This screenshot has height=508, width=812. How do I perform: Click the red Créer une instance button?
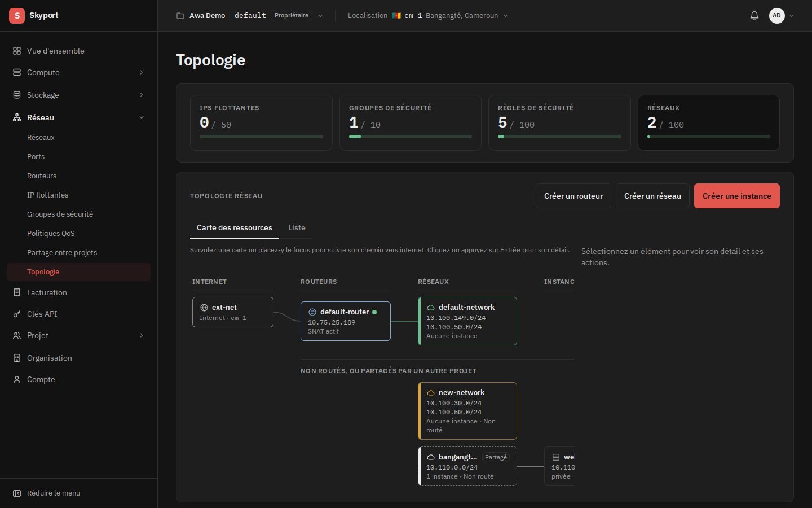pos(737,196)
